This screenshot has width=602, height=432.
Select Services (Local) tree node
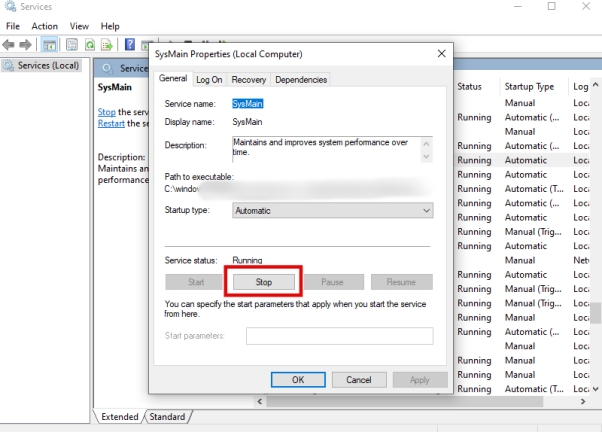(x=41, y=66)
